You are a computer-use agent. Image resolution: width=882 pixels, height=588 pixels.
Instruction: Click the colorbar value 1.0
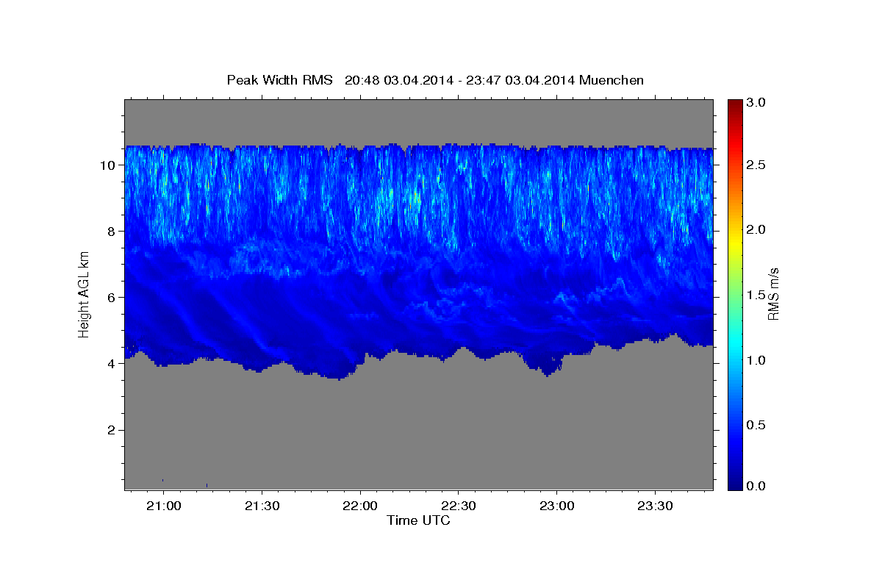[x=756, y=360]
